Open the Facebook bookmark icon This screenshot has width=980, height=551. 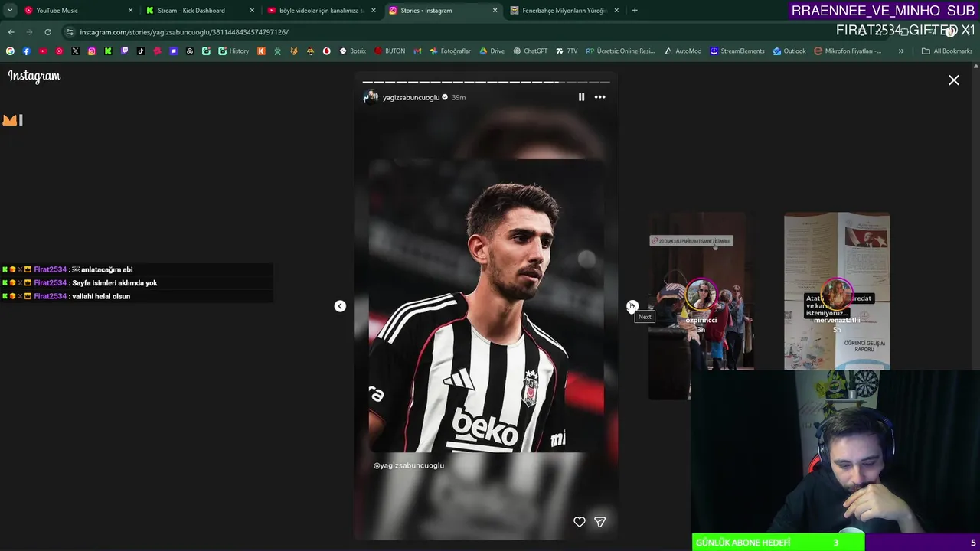tap(27, 51)
